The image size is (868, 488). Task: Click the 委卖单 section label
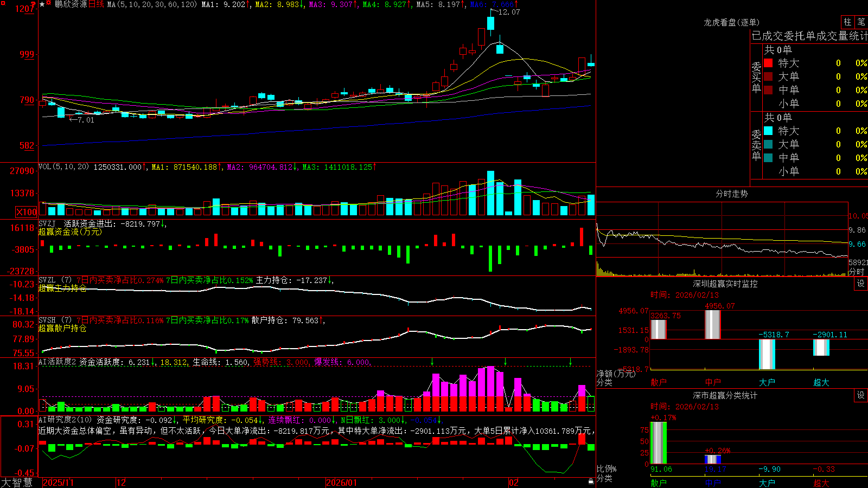click(x=756, y=145)
